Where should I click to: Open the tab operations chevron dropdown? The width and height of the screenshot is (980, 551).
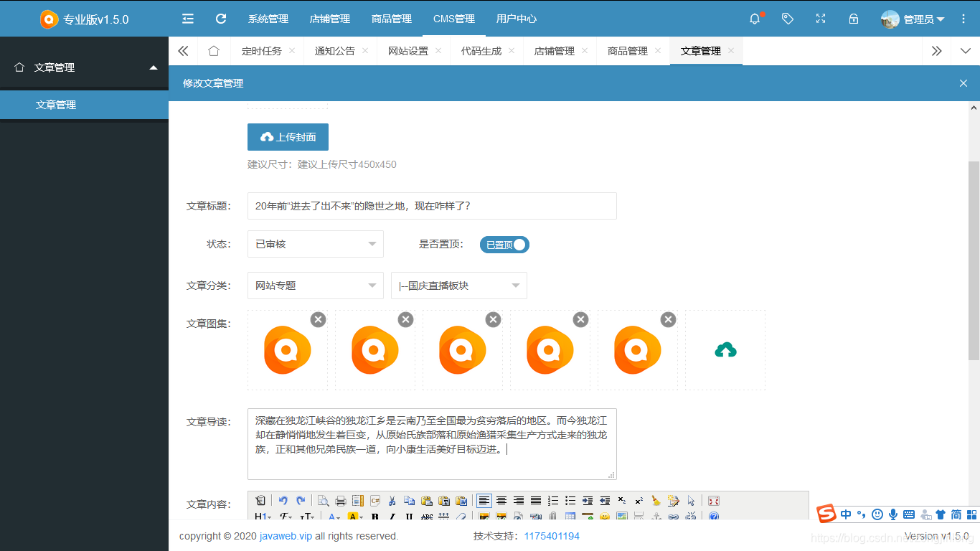point(965,51)
